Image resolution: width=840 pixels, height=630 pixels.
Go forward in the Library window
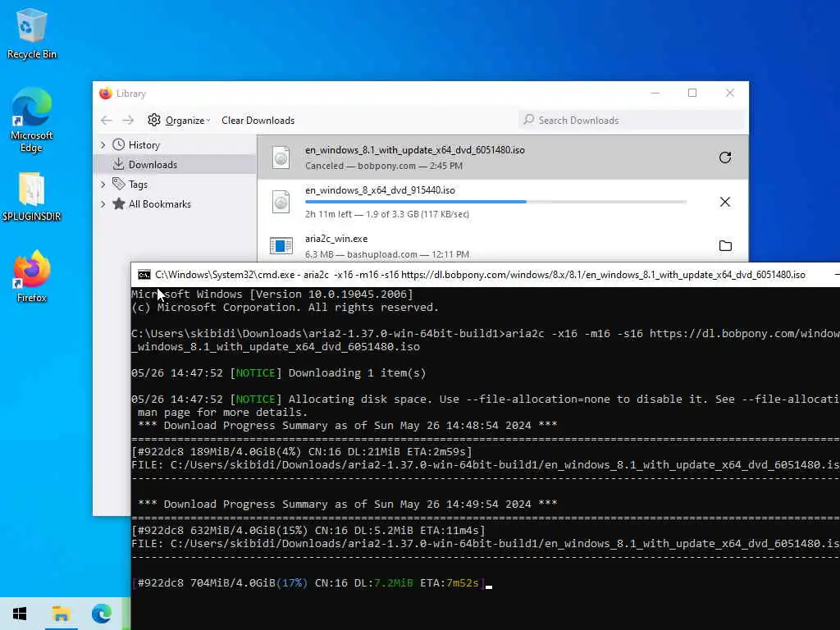pos(128,120)
